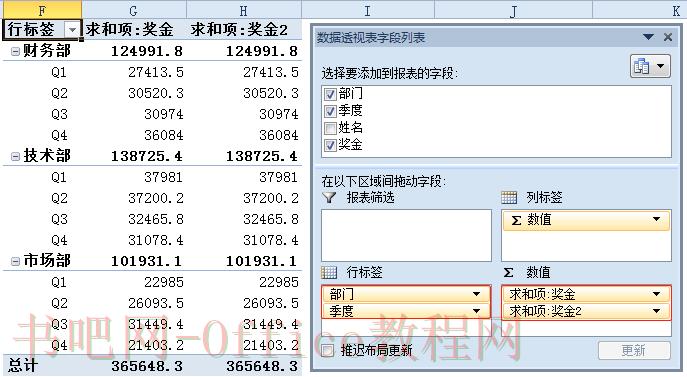Select column header G
Viewport: 687px width, 377px height.
(x=134, y=10)
